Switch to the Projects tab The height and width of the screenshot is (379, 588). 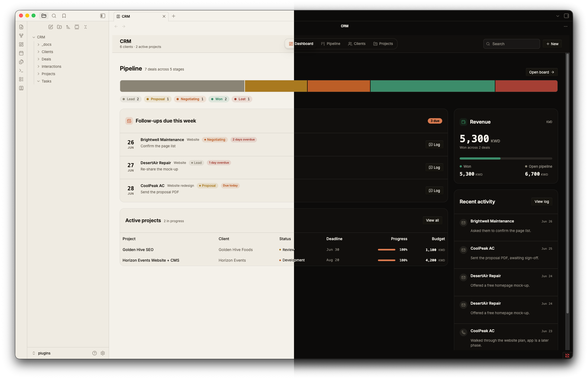pos(383,44)
